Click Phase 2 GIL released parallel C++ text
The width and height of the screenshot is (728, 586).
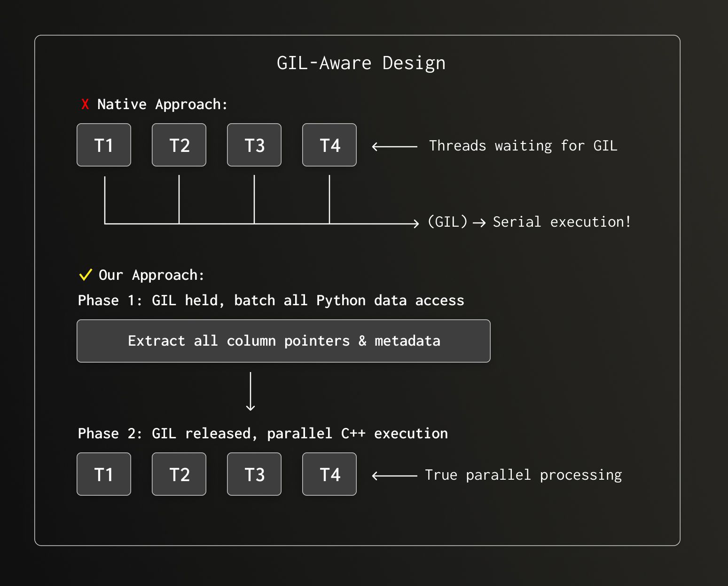click(x=263, y=433)
